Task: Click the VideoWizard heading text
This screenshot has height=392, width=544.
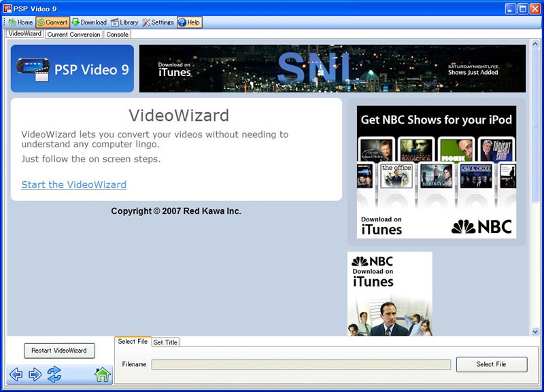Action: pyautogui.click(x=179, y=115)
